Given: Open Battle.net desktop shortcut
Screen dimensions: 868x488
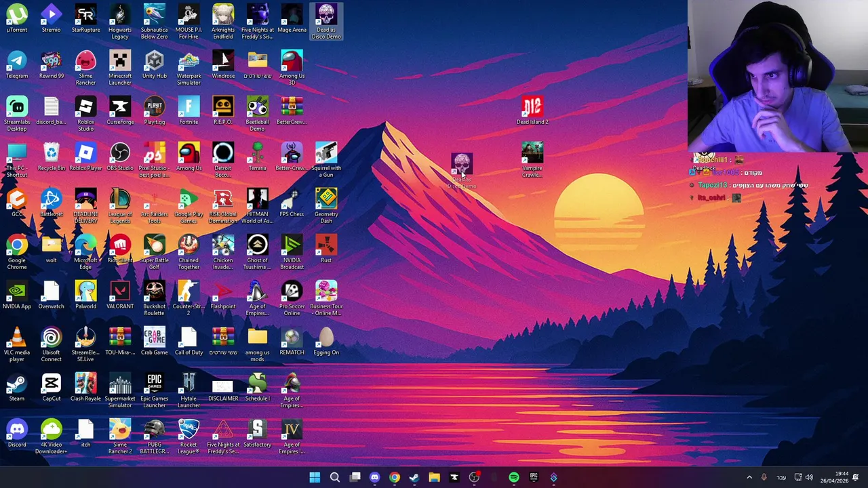Looking at the screenshot, I should pyautogui.click(x=52, y=203).
